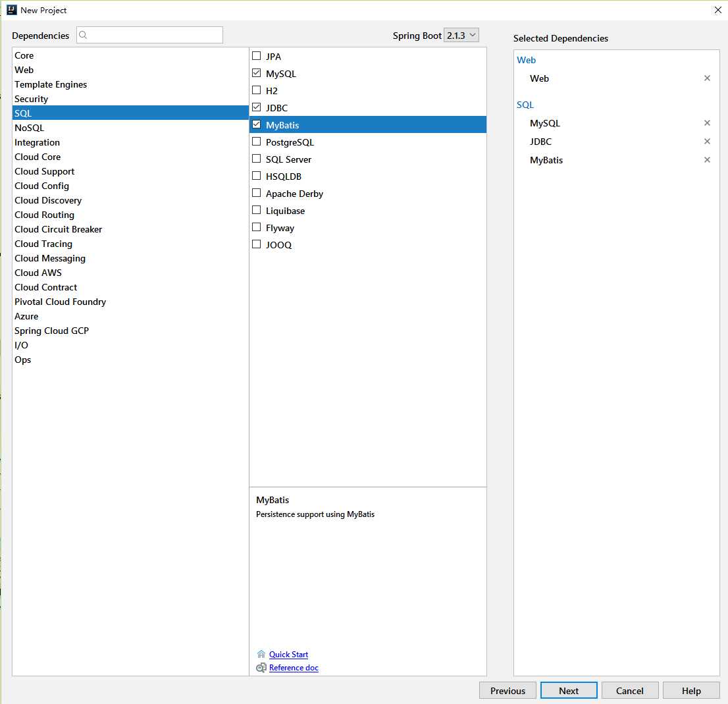
Task: Enable the JOOQ checkbox
Action: (x=256, y=244)
